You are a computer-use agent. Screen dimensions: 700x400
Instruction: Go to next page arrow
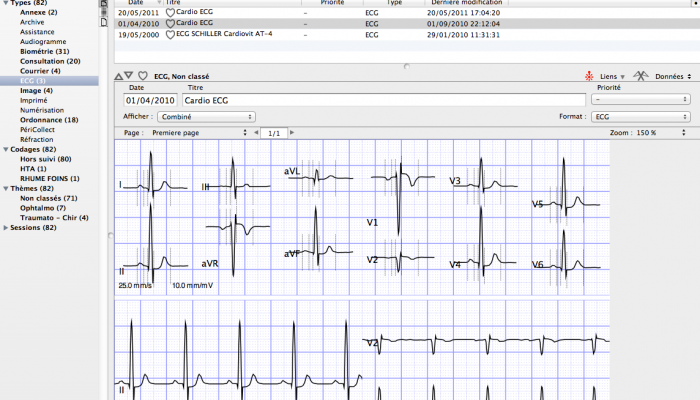(x=292, y=133)
